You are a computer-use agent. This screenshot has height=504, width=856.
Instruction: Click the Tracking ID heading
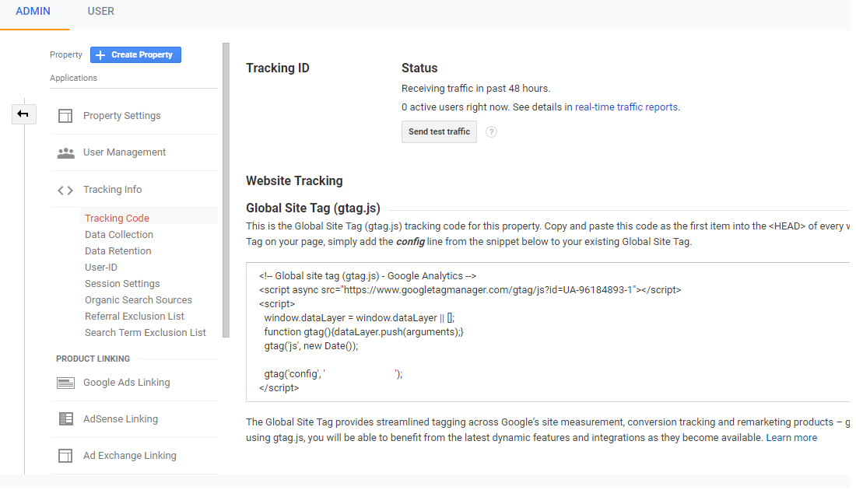(277, 68)
